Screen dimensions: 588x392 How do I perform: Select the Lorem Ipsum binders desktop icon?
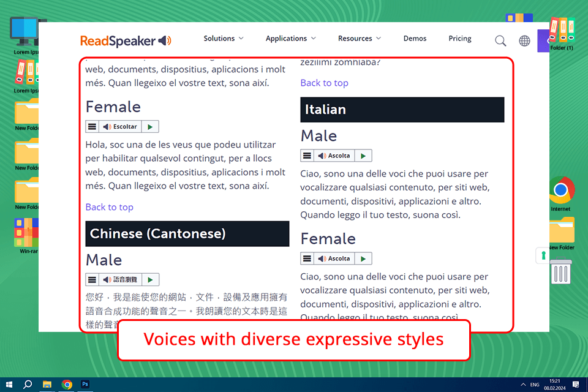[x=26, y=77]
